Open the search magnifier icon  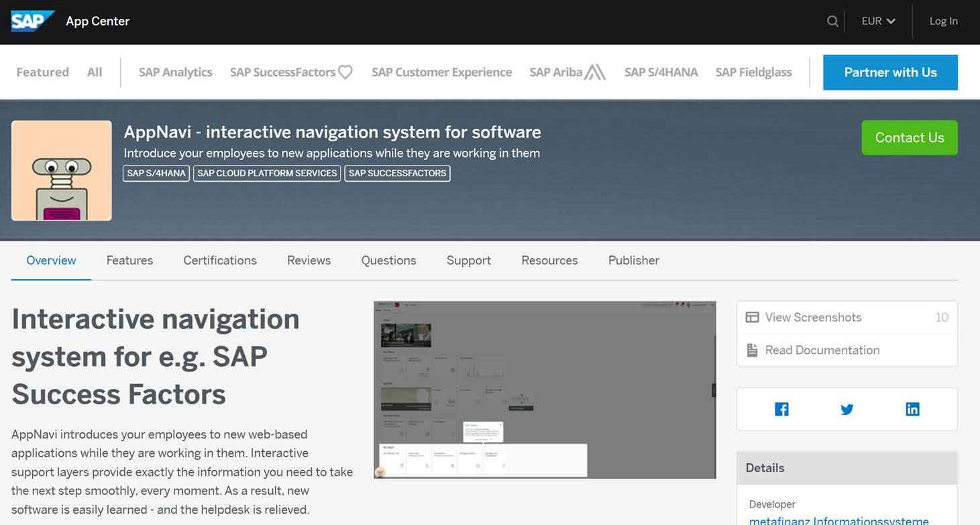[832, 21]
